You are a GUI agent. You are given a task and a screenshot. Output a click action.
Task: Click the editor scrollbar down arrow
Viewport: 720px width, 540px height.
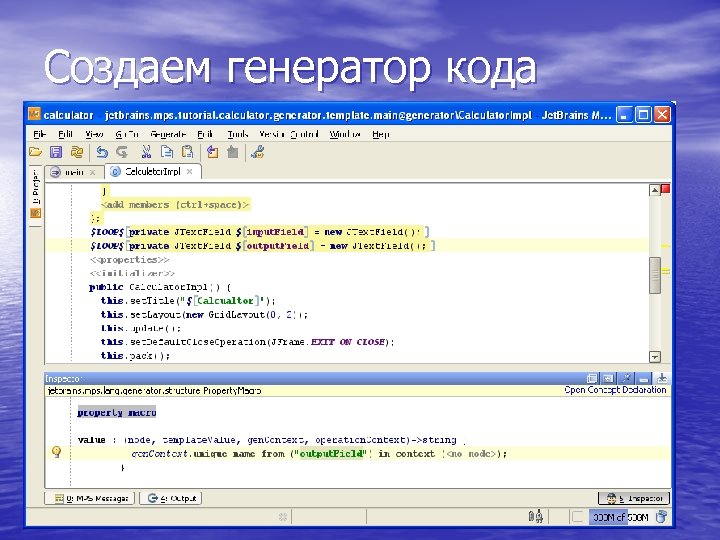[x=655, y=357]
